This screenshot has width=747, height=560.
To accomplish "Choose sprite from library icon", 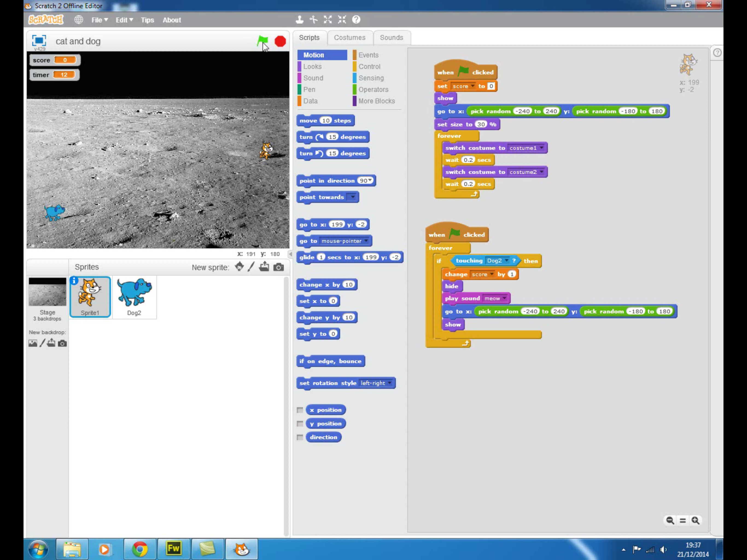I will click(x=239, y=267).
